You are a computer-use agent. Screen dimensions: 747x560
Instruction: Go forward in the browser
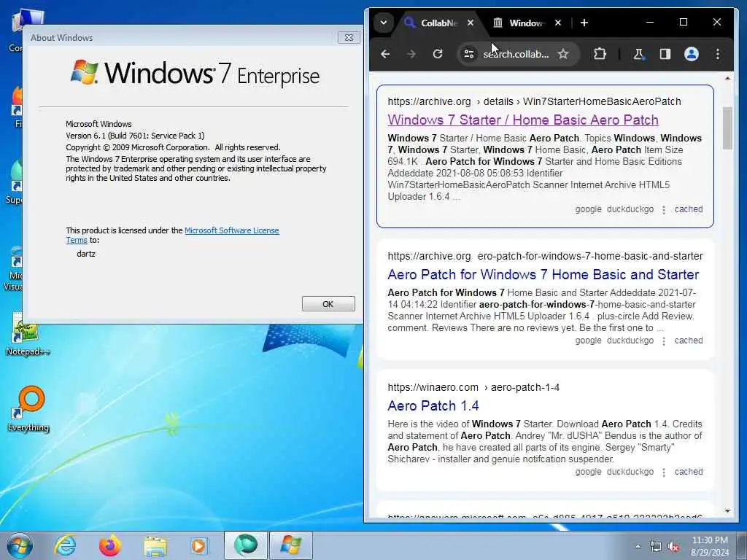[x=411, y=54]
